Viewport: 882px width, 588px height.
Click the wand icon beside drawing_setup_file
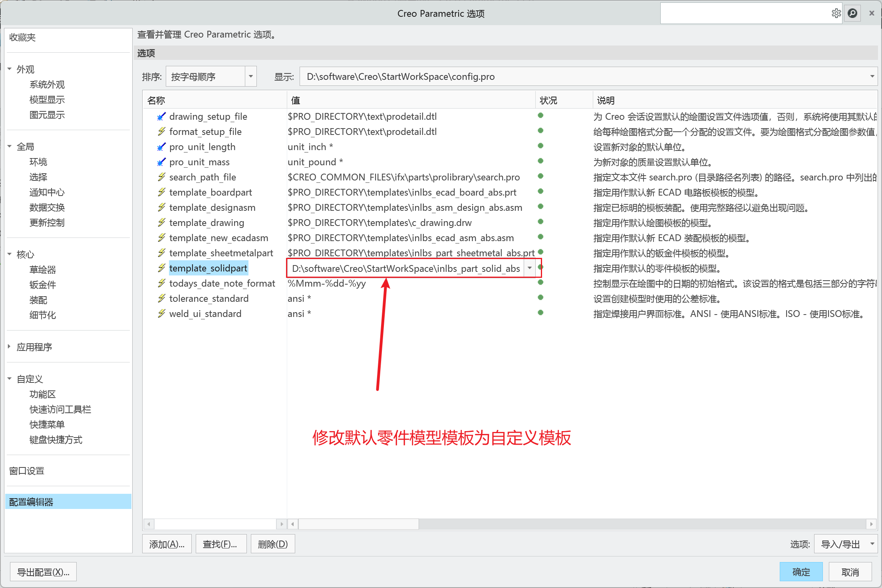tap(161, 116)
